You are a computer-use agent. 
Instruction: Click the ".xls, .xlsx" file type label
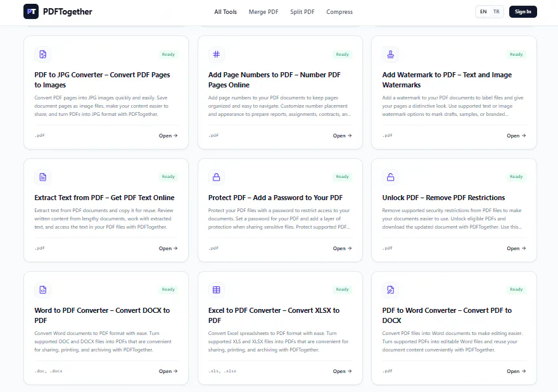[222, 370]
